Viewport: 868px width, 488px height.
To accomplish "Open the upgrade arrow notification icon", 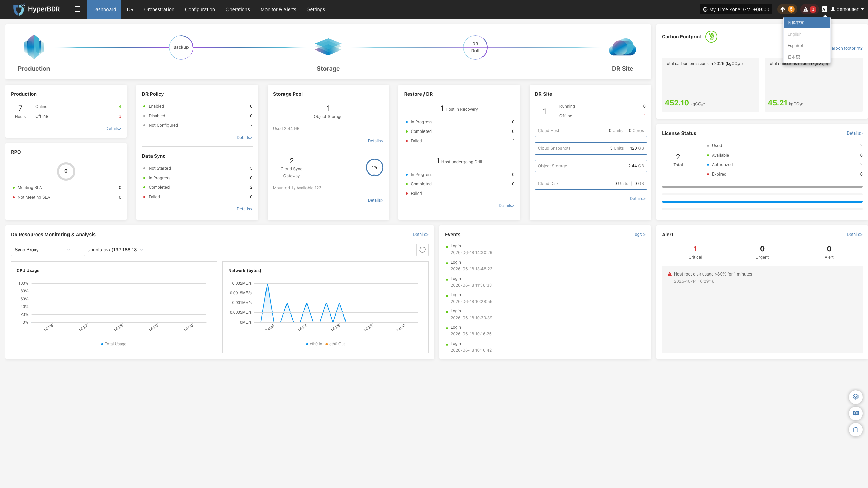I will (x=783, y=9).
